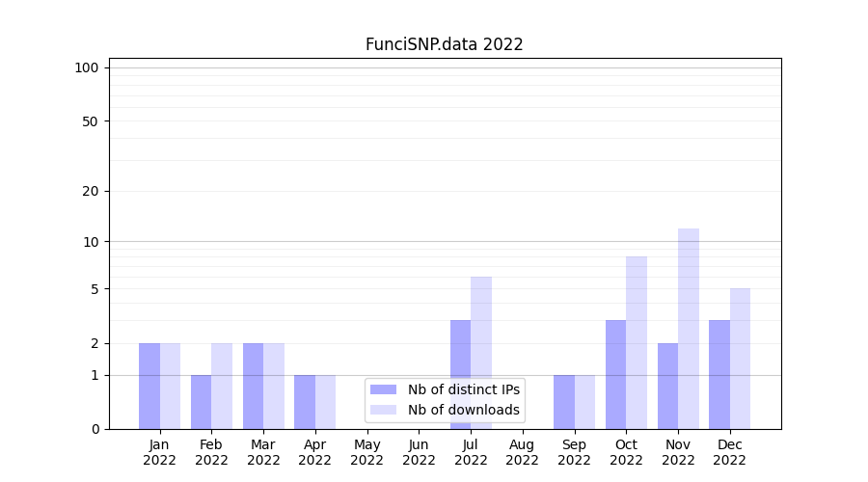Pick the March downloads bar

point(274,386)
